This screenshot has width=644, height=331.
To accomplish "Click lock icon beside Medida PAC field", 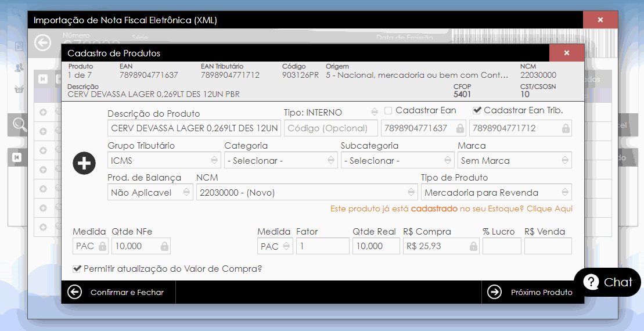I will [102, 246].
